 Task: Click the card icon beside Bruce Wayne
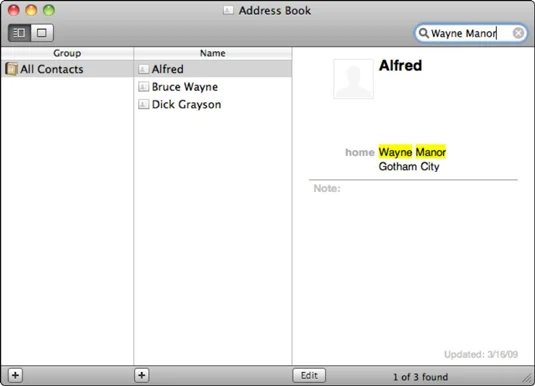tap(143, 87)
